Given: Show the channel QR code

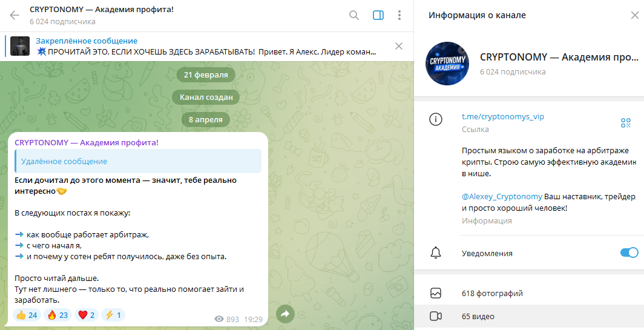Looking at the screenshot, I should pyautogui.click(x=625, y=122).
